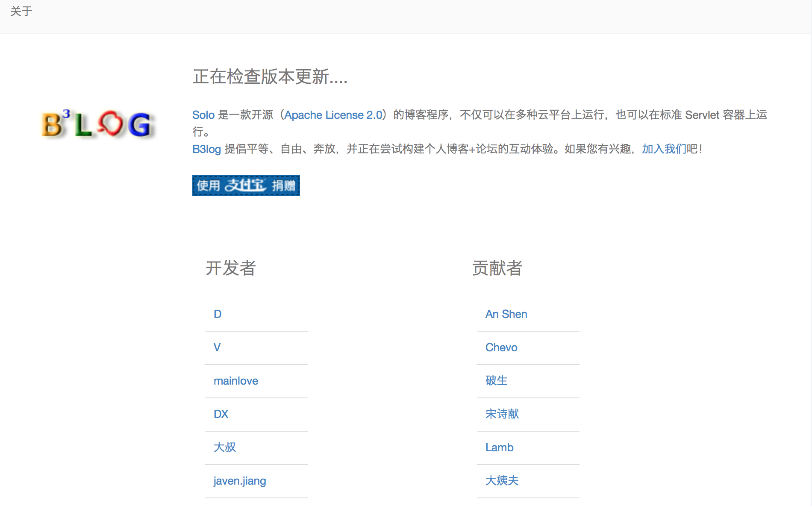Open the Apache License 2.0 link
Screen dimensions: 812x506
(333, 115)
